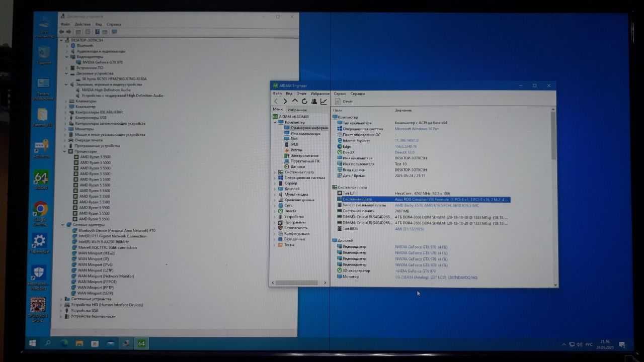Open the graph icon in AIDA64's toolbar
This screenshot has height=362, width=644.
point(324,101)
